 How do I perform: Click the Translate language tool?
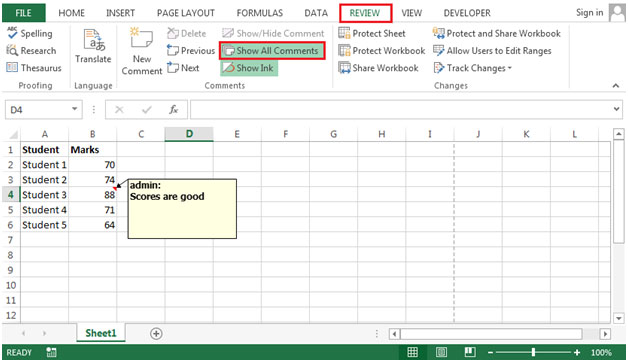[93, 46]
